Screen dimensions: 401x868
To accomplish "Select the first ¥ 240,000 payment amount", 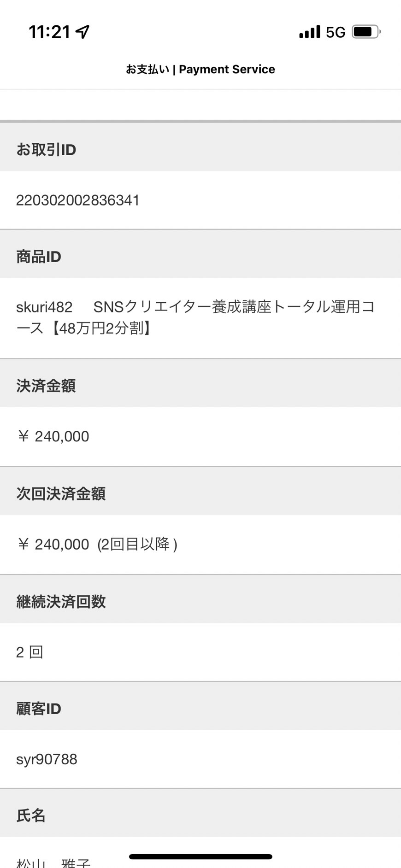I will click(53, 436).
